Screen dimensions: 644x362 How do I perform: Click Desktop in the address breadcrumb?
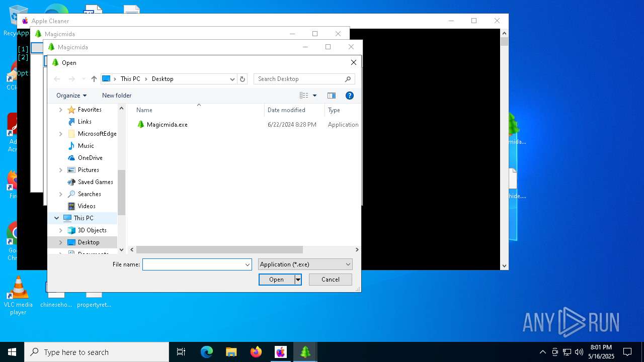click(163, 79)
